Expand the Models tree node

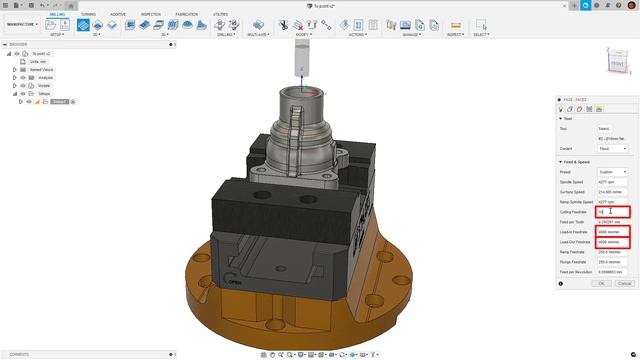(15, 86)
